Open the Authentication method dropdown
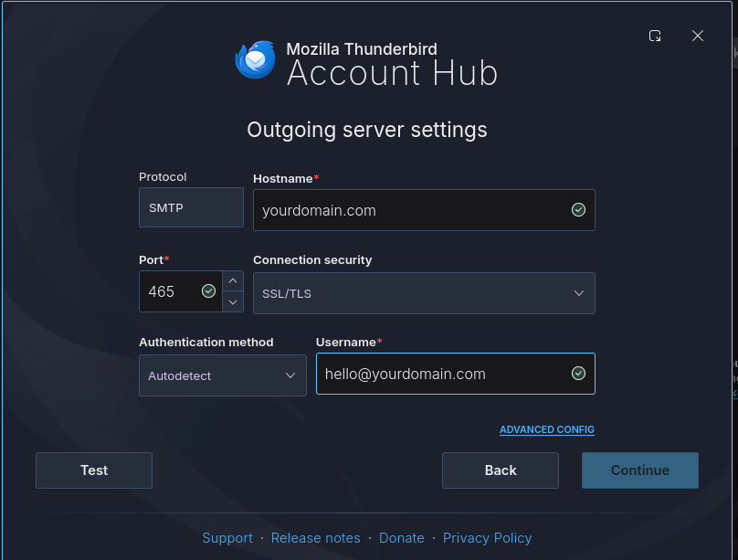Image resolution: width=738 pixels, height=560 pixels. coord(223,375)
